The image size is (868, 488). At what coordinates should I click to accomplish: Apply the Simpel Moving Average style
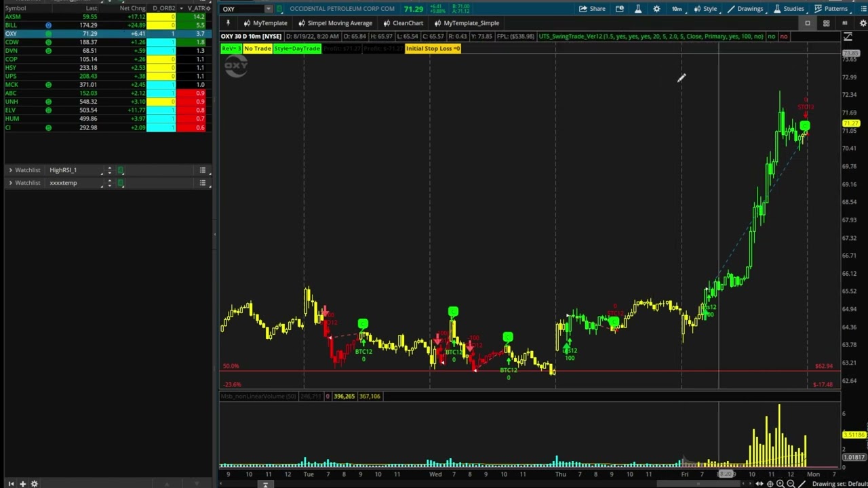click(x=335, y=23)
